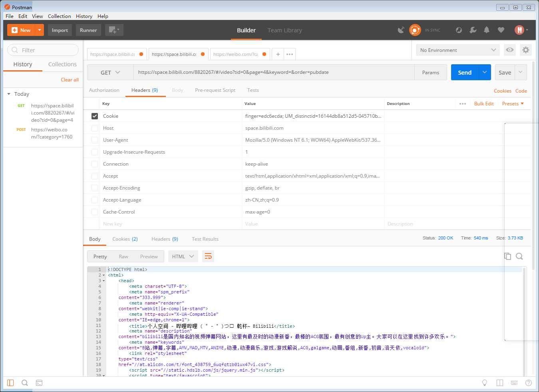
Task: Open the user avatar menu
Action: 521,30
